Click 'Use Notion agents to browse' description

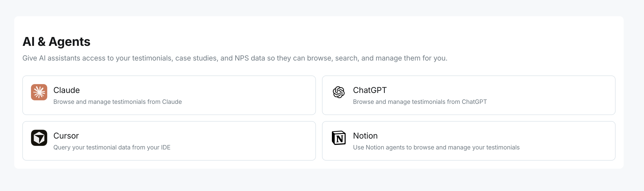[x=436, y=147]
